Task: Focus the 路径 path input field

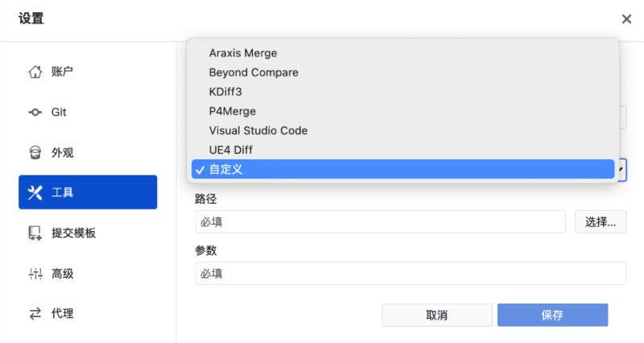Action: [380, 222]
